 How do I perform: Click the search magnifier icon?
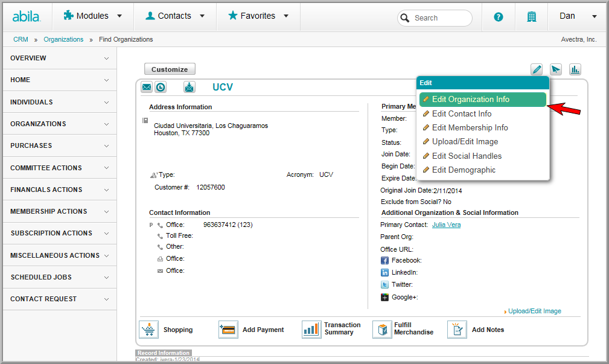click(405, 18)
